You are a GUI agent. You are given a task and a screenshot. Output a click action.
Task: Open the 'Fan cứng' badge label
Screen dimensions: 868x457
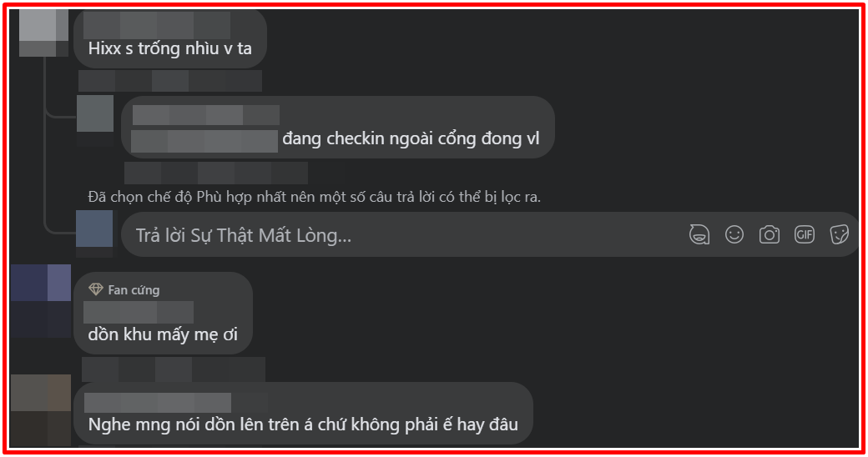pyautogui.click(x=134, y=290)
